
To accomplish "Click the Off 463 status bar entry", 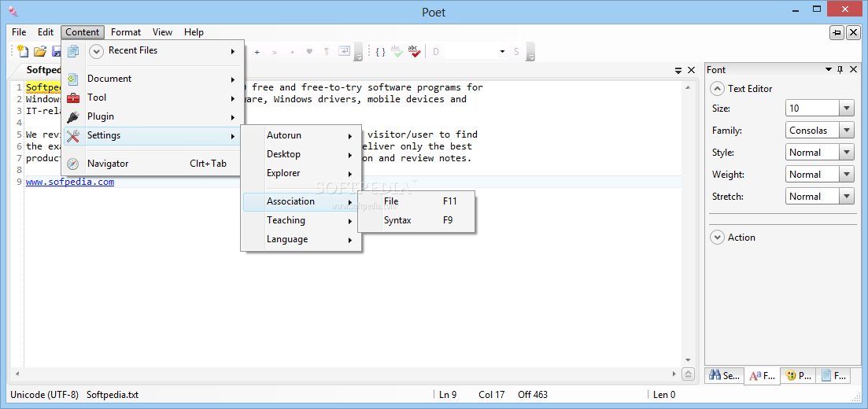I will (x=533, y=395).
